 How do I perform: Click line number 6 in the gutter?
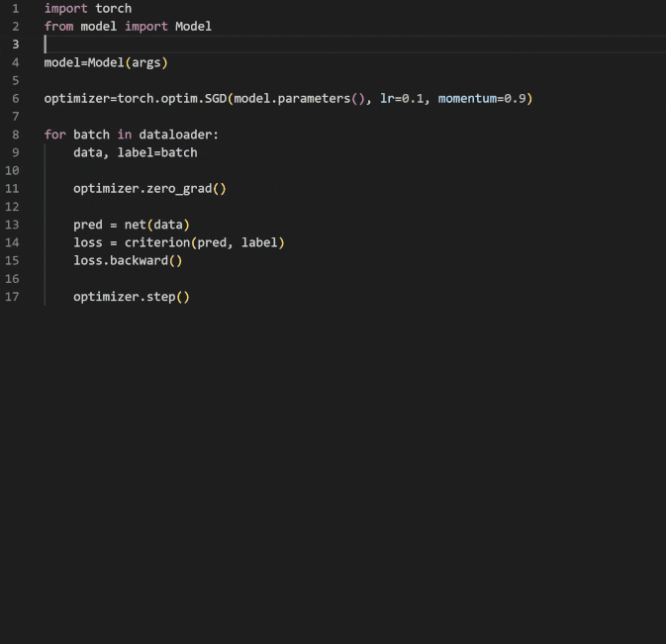(15, 99)
